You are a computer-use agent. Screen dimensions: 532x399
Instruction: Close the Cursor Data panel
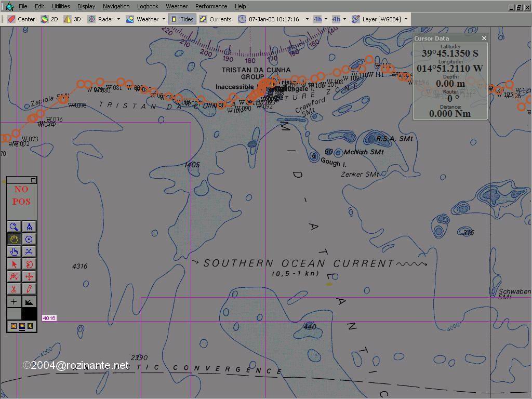pyautogui.click(x=484, y=38)
